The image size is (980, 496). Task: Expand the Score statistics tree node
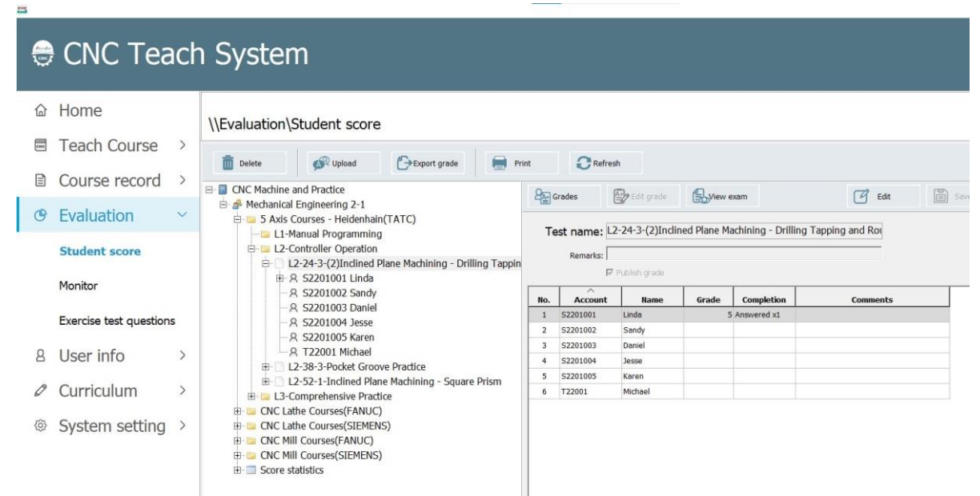click(238, 470)
